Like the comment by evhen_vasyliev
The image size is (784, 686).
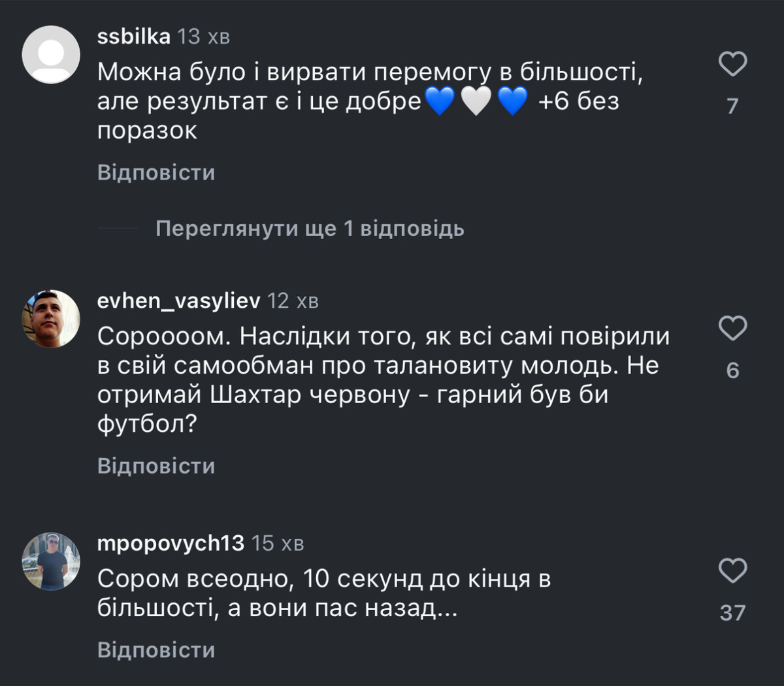point(732,328)
